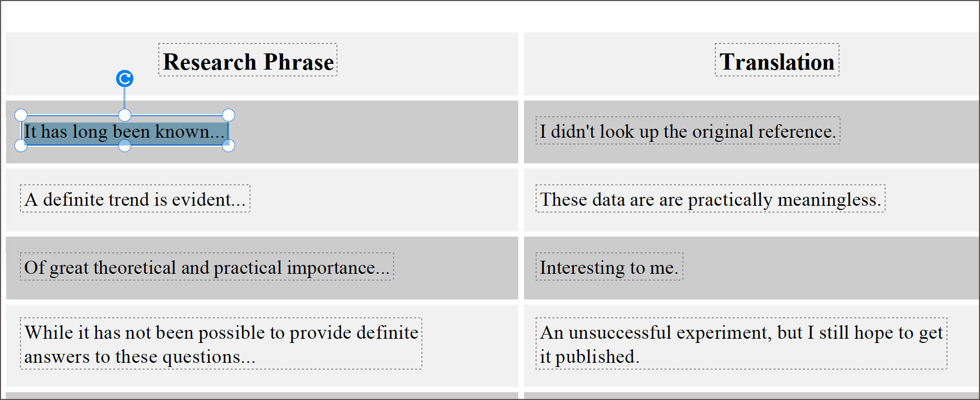980x400 pixels.
Task: Select 'I didn't look up the original reference.' text
Action: 687,131
